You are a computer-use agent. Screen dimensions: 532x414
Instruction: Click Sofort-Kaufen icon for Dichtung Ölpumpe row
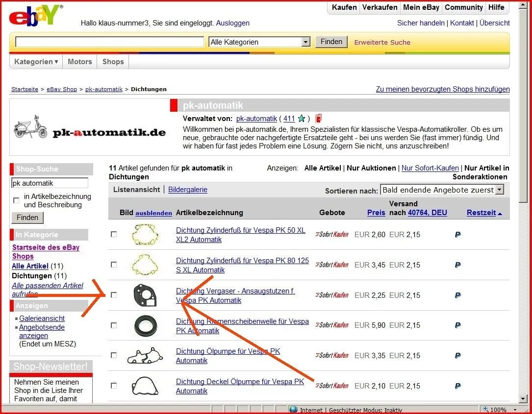click(x=332, y=356)
